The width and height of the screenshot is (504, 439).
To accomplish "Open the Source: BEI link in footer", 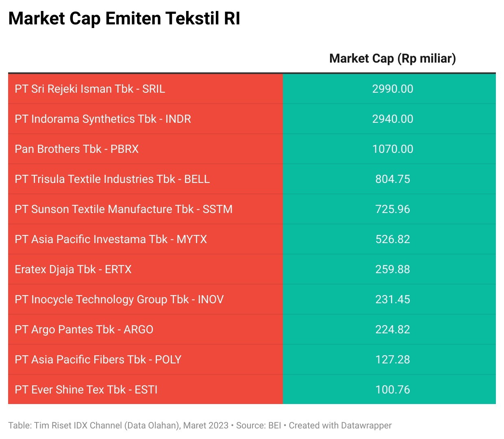I will coord(259,426).
